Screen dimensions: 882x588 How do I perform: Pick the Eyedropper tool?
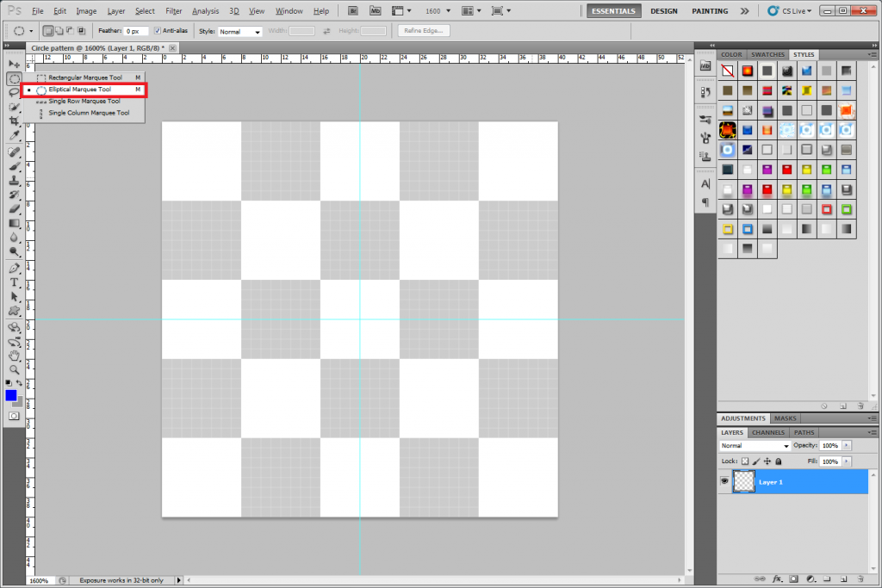14,136
